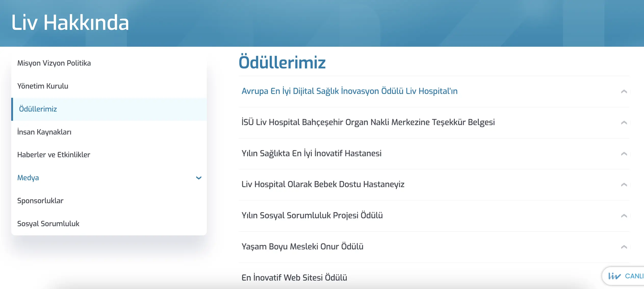This screenshot has height=289, width=644.
Task: Go to Sosyal Sorumluluk page
Action: pyautogui.click(x=48, y=224)
